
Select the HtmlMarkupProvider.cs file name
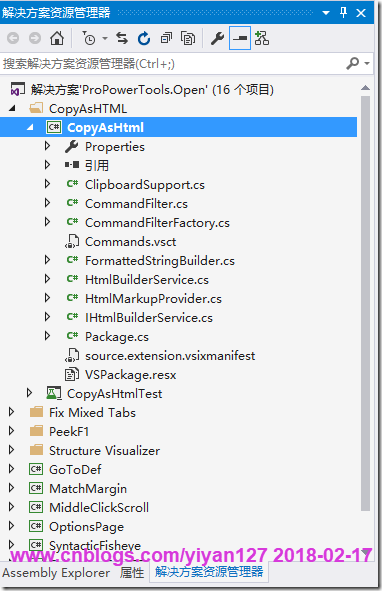153,299
